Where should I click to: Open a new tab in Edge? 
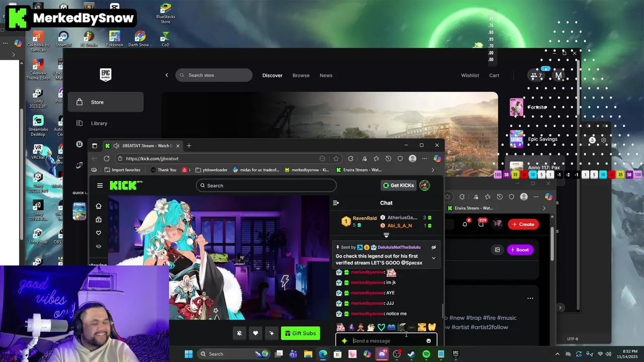pyautogui.click(x=189, y=146)
